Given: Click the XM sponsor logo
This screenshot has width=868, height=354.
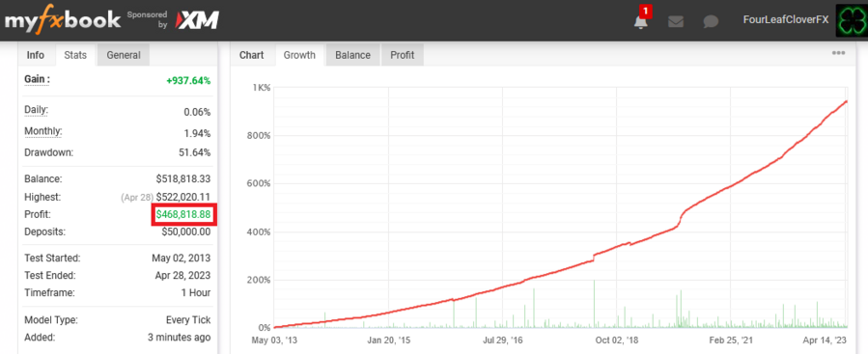Looking at the screenshot, I should click(x=197, y=20).
